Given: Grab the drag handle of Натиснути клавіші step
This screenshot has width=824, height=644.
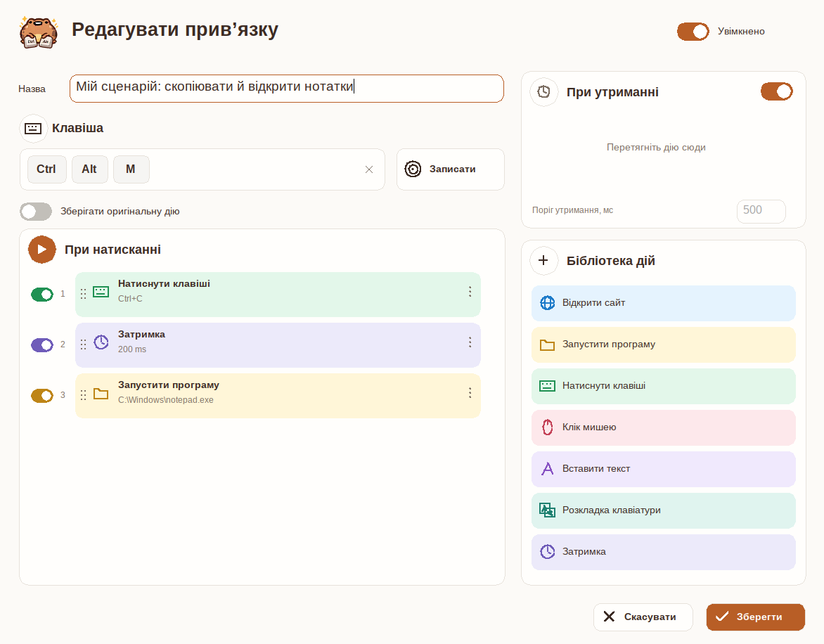Looking at the screenshot, I should coord(83,294).
